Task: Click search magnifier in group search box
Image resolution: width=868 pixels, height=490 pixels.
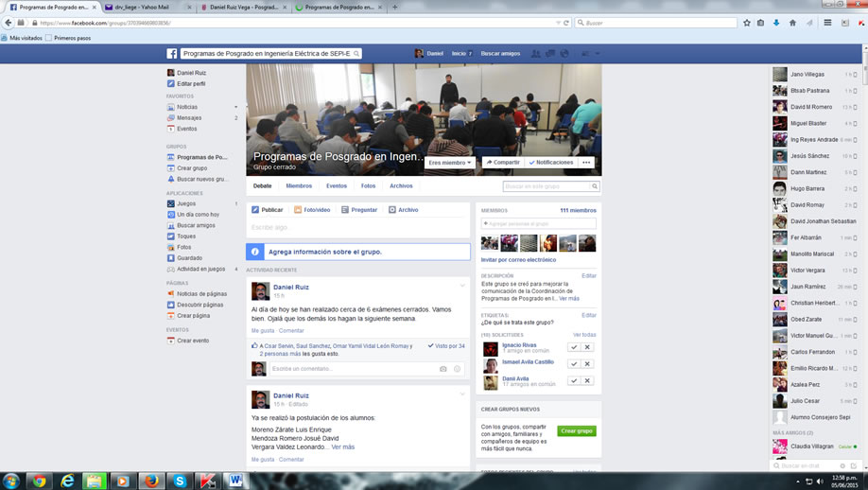Action: pos(595,186)
